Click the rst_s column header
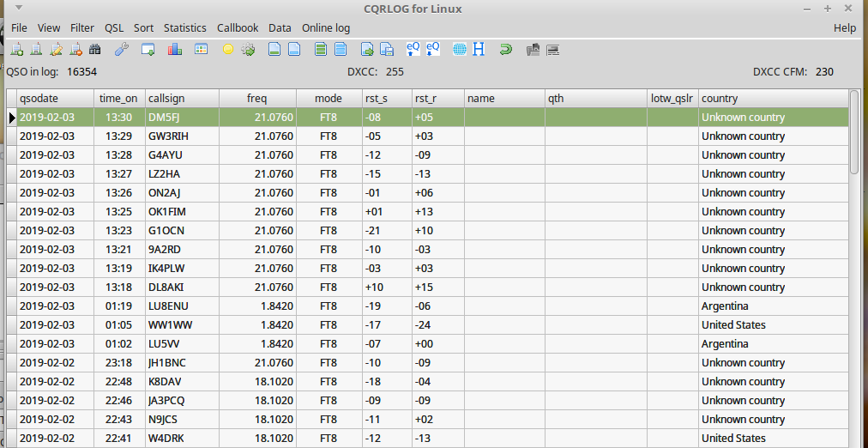The image size is (868, 448). (387, 99)
